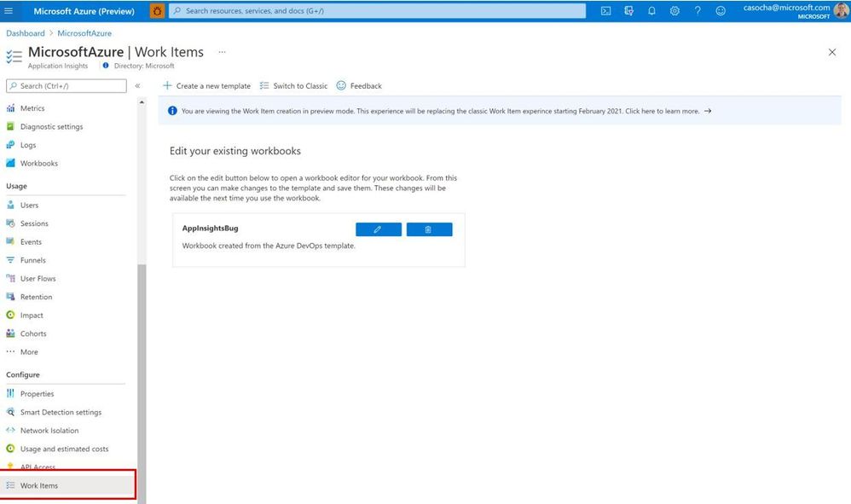Click the info icon next to Directory: Microsoft
The height and width of the screenshot is (504, 851).
(105, 66)
